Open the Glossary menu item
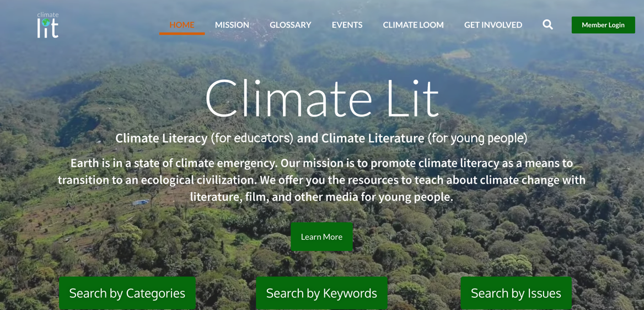644x310 pixels. (291, 25)
